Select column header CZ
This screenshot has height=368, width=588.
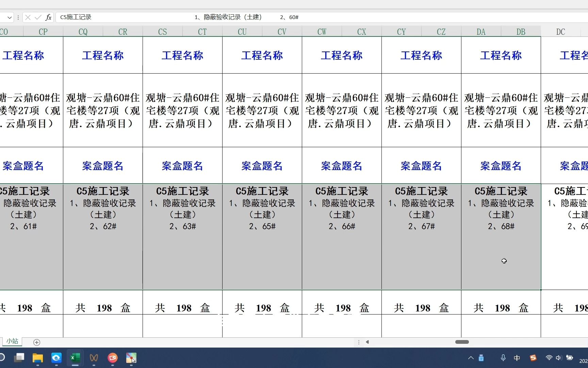441,32
